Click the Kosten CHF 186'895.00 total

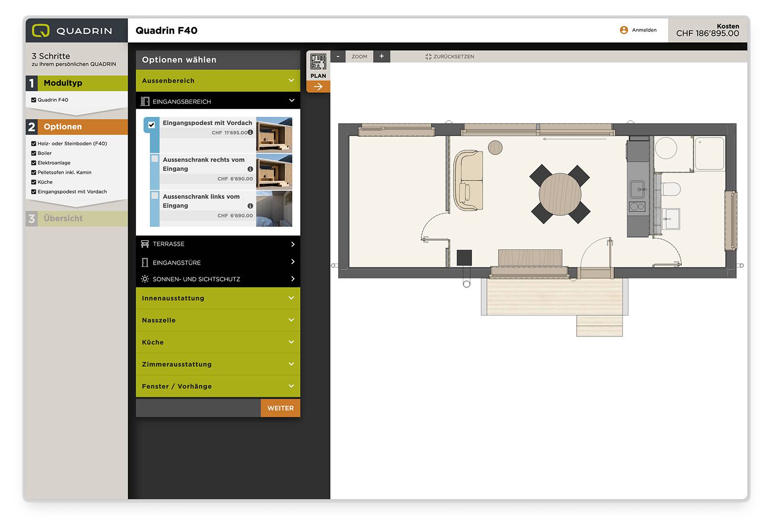pyautogui.click(x=707, y=30)
